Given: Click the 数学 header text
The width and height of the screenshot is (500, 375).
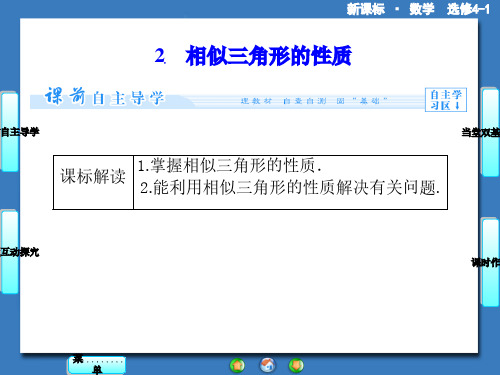Looking at the screenshot, I should coord(422,9).
